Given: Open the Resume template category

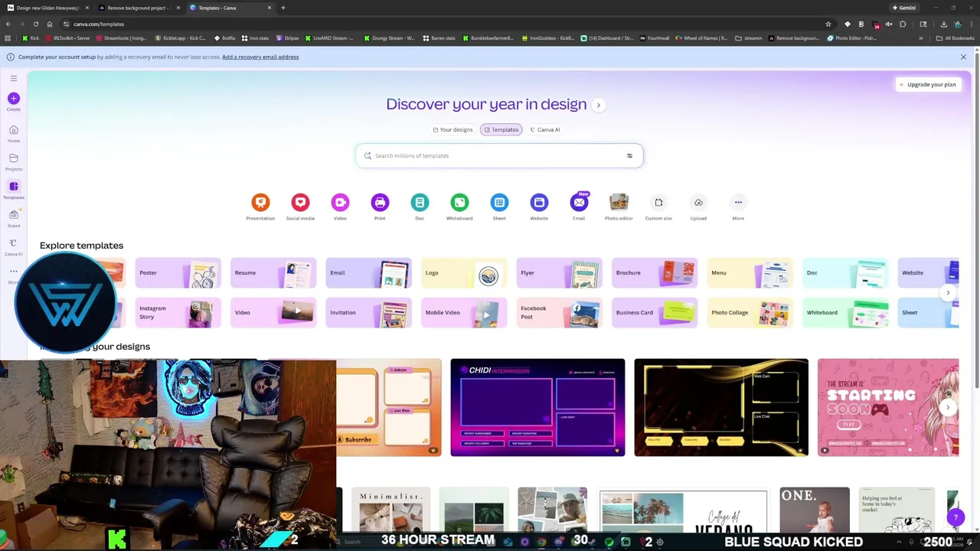Looking at the screenshot, I should coord(273,272).
